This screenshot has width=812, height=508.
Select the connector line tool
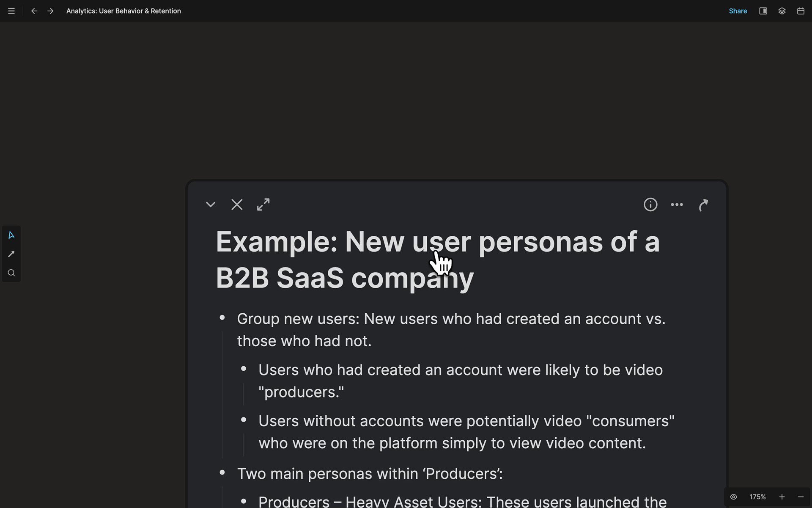[11, 254]
